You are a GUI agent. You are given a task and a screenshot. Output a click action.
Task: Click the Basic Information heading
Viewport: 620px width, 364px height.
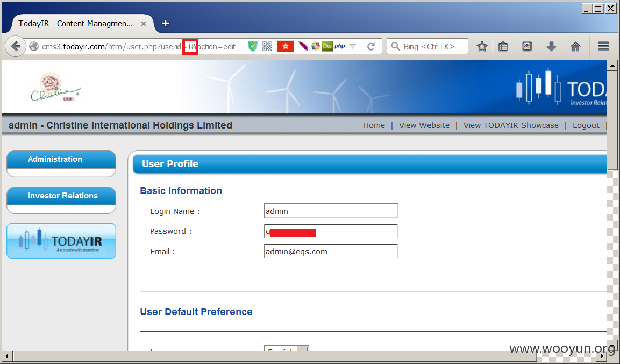(181, 191)
